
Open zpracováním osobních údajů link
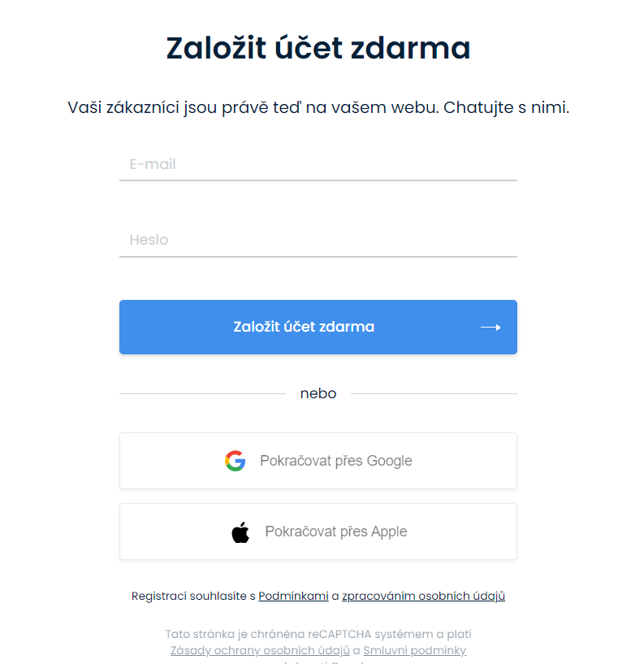click(x=423, y=596)
